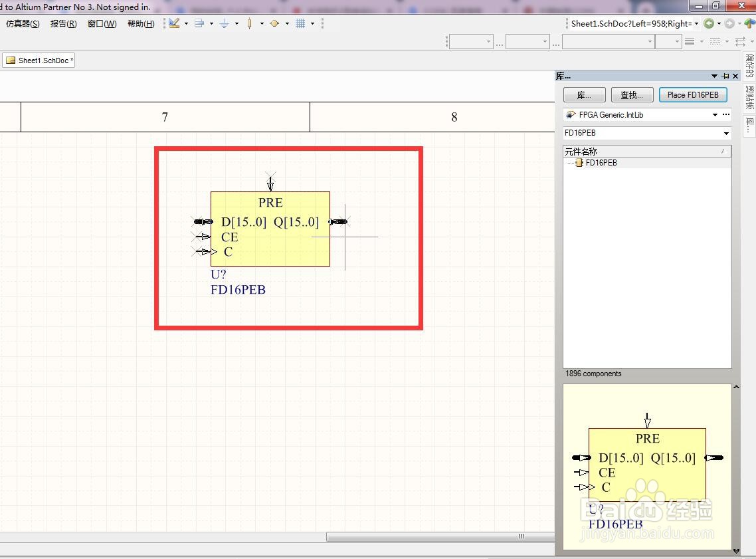Open the 窗口(W) menu
756x559 pixels.
(102, 24)
